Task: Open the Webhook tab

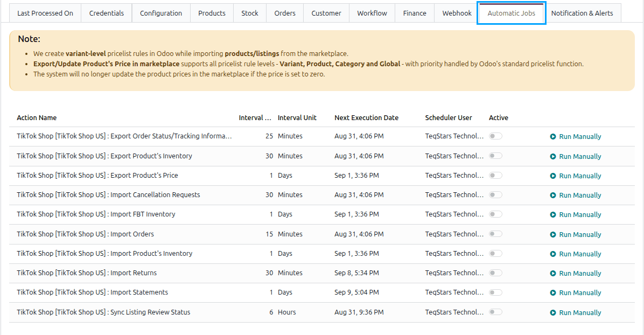Action: [457, 13]
